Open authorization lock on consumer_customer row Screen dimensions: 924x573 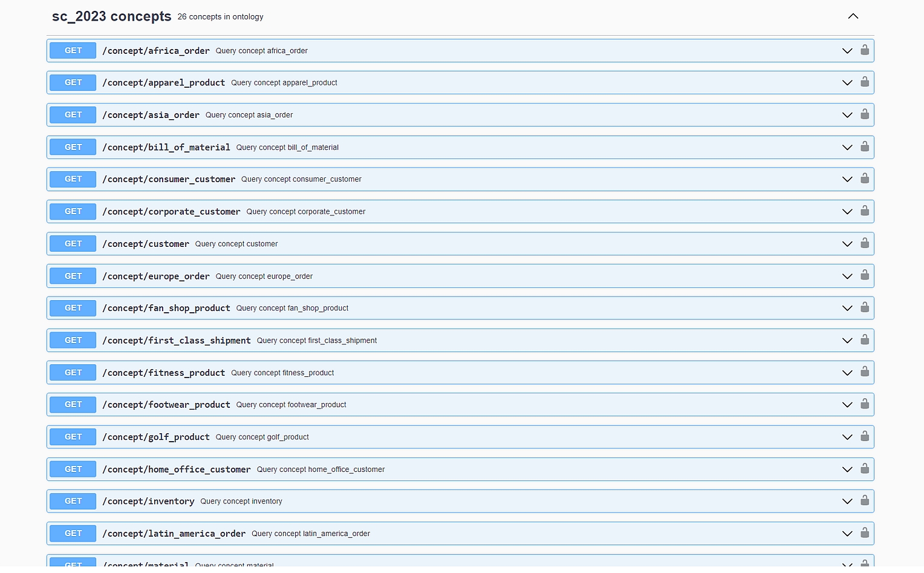(x=865, y=179)
